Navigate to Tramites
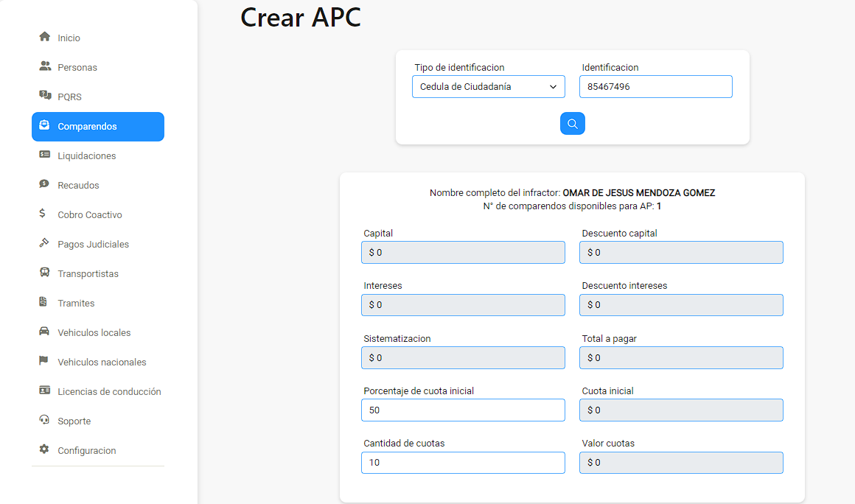855x504 pixels. tap(98, 303)
